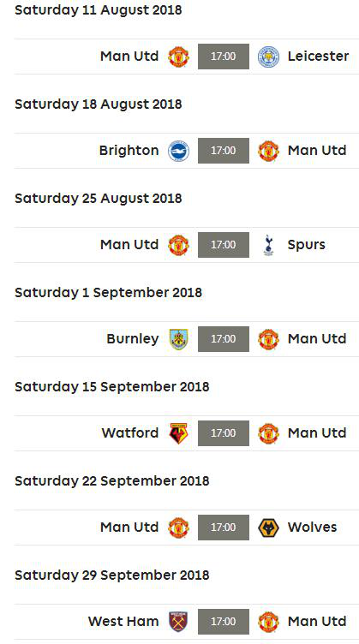Image resolution: width=359 pixels, height=644 pixels.
Task: Click Man Utd crest in Spurs fixture
Action: [x=179, y=245]
